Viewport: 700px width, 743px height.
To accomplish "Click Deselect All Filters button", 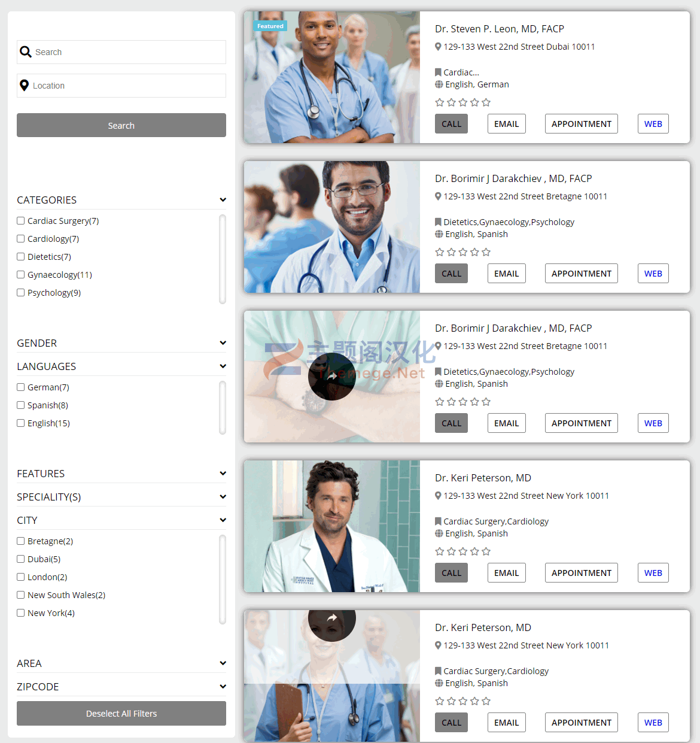I will pyautogui.click(x=121, y=714).
